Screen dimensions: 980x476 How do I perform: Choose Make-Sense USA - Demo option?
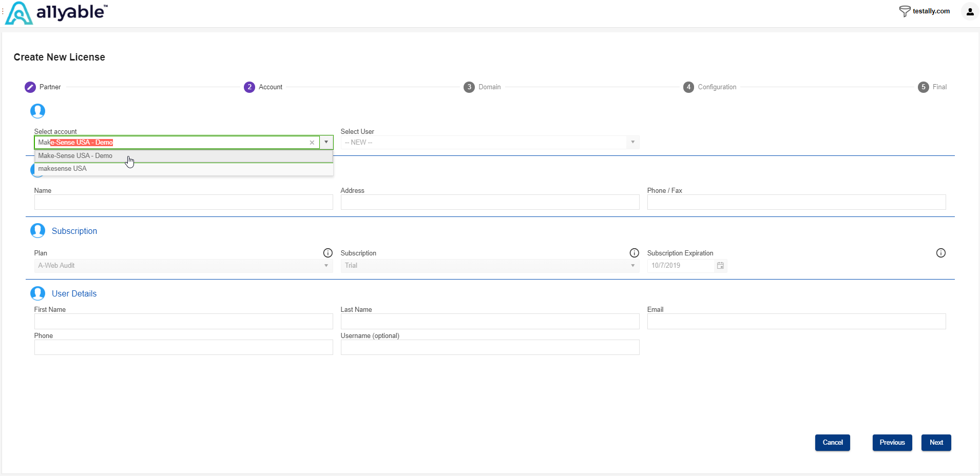click(x=75, y=156)
